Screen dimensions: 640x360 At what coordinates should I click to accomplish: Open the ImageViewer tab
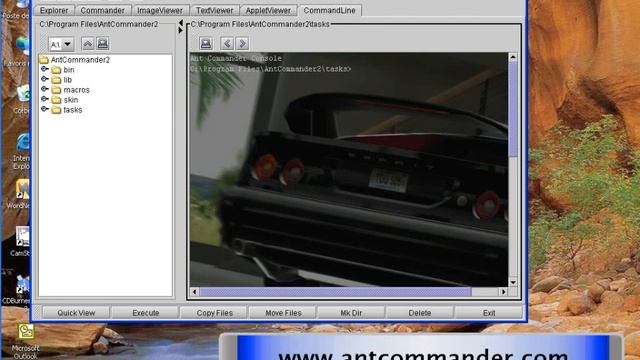[x=160, y=10]
